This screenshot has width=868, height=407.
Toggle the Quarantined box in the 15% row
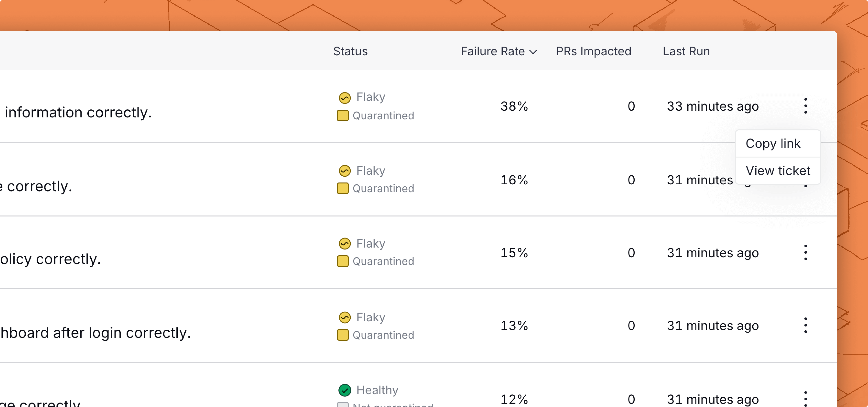point(343,261)
